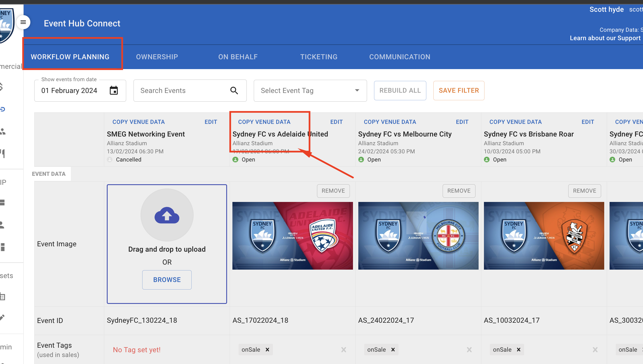Viewport: 643px width, 364px height.
Task: Select the Sydney vs Adelaide United image
Action: coord(292,236)
